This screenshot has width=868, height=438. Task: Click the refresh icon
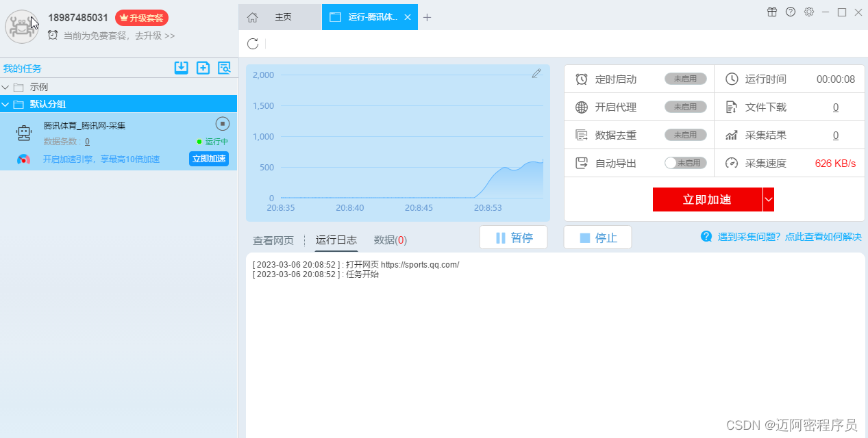[253, 44]
